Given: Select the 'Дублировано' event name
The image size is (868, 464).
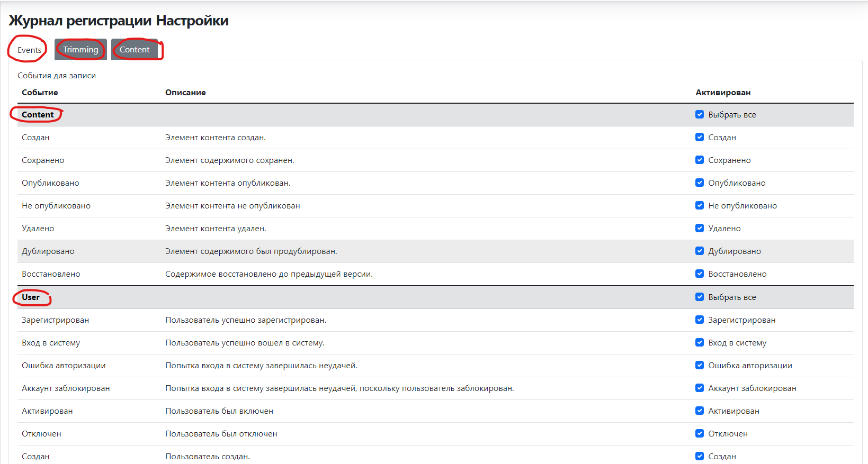Looking at the screenshot, I should (x=48, y=251).
